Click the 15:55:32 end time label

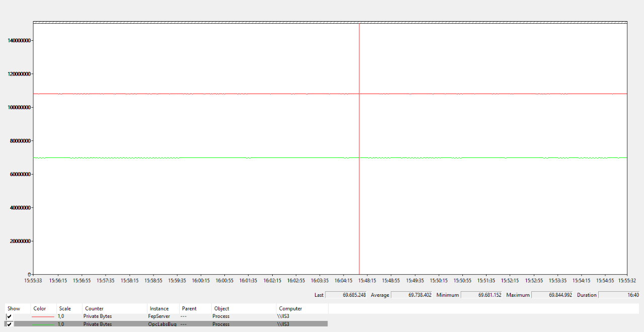pyautogui.click(x=627, y=281)
